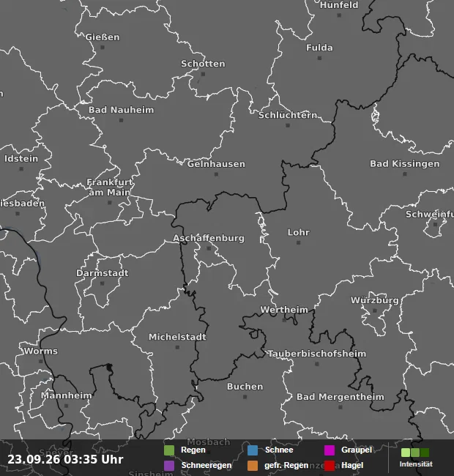This screenshot has height=476, width=454.
Task: Click the Gießen city marker dot
Action: pyautogui.click(x=103, y=48)
